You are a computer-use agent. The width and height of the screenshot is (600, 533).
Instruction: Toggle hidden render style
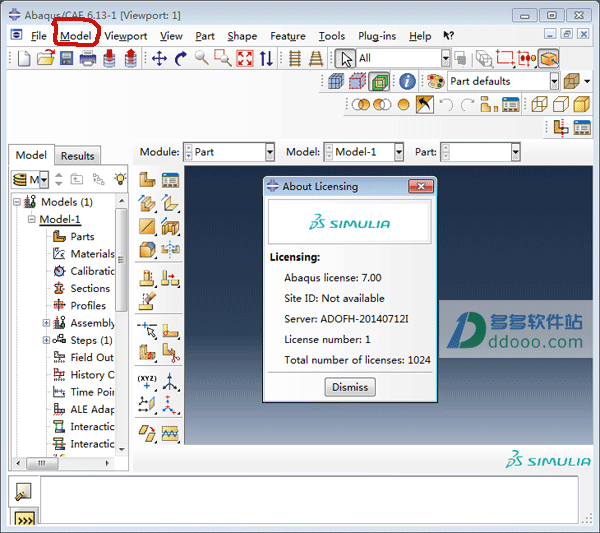click(561, 104)
